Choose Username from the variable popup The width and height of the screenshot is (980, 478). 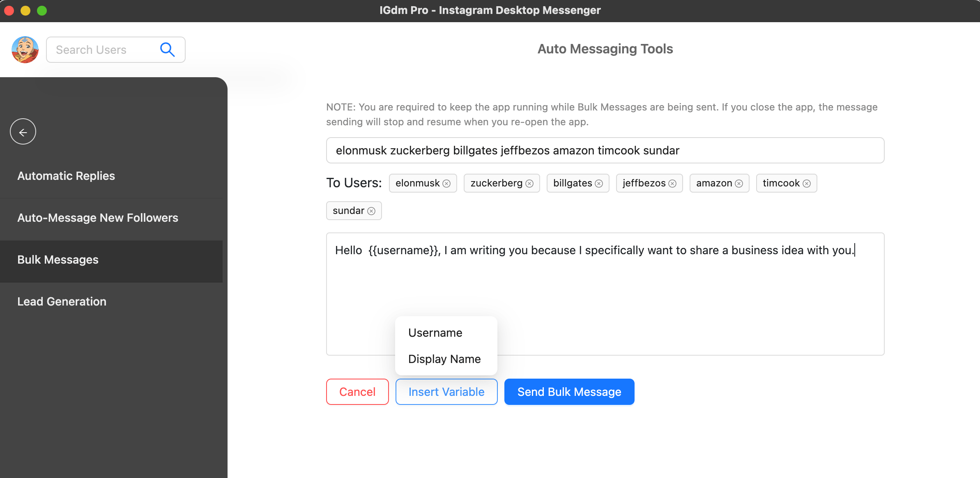435,333
